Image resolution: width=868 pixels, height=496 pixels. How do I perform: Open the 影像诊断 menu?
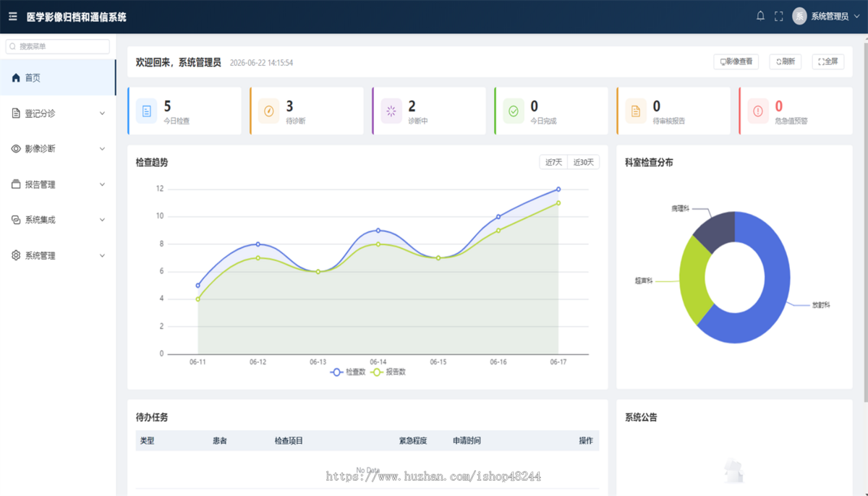tap(58, 149)
